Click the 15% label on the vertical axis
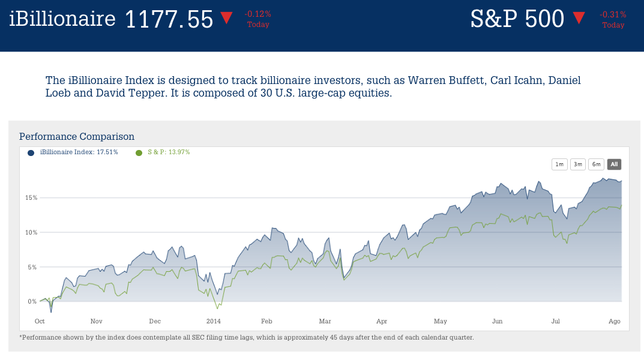Viewport: 644px width, 354px height. [x=31, y=197]
